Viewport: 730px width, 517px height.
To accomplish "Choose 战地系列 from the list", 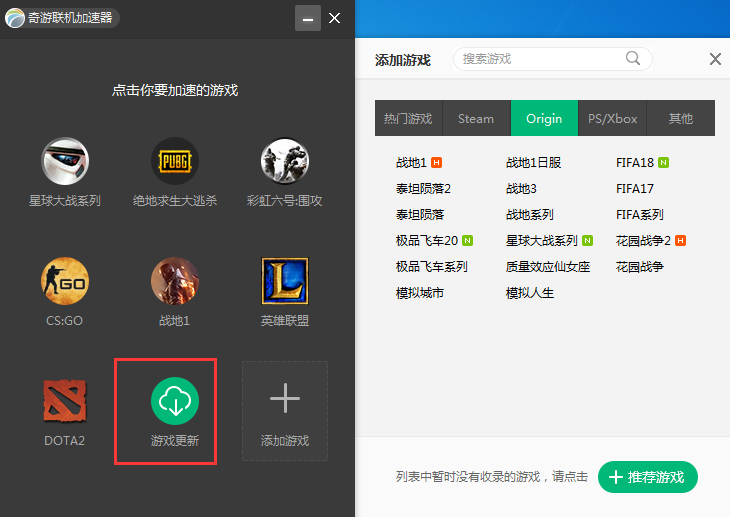I will [530, 215].
